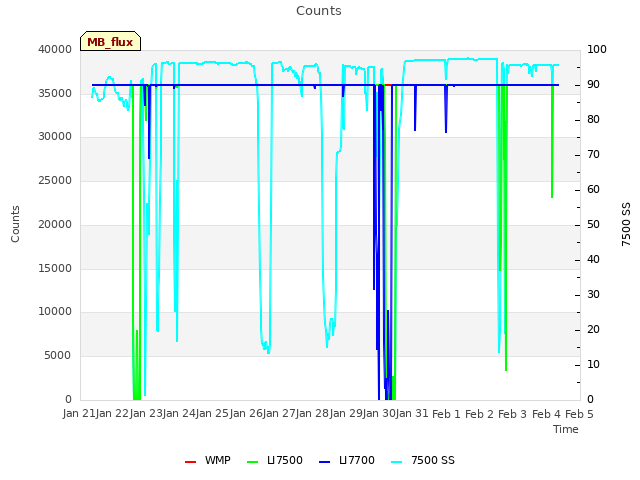The width and height of the screenshot is (640, 480).
Task: Click the 30 right-axis tick label
Action: point(593,295)
